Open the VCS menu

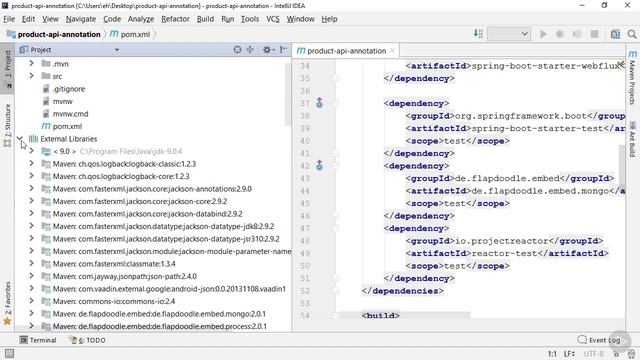tap(273, 19)
